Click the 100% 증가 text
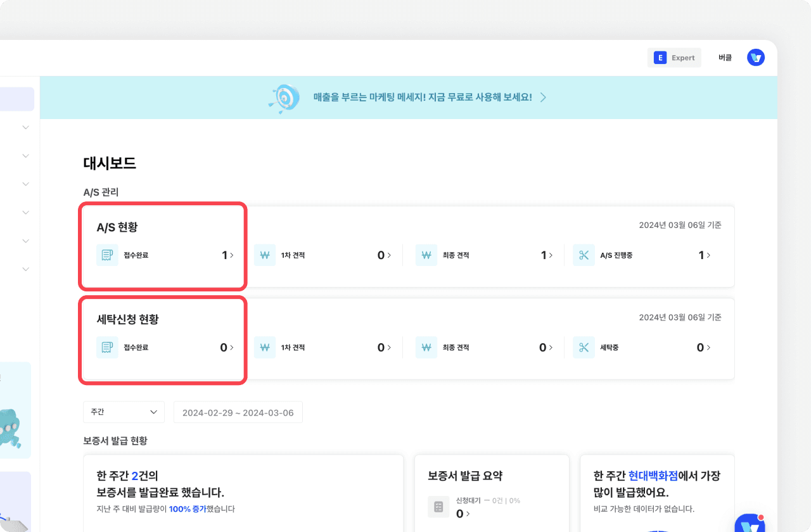This screenshot has width=811, height=532. [188, 509]
